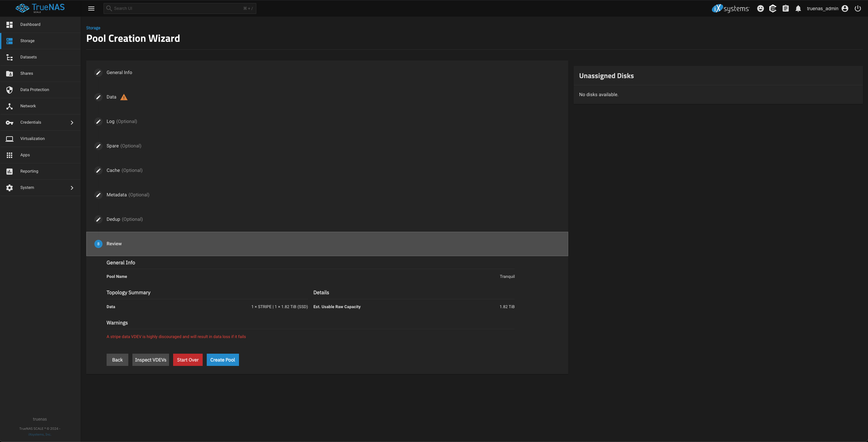
Task: Open the feedback smiley face icon
Action: point(760,8)
